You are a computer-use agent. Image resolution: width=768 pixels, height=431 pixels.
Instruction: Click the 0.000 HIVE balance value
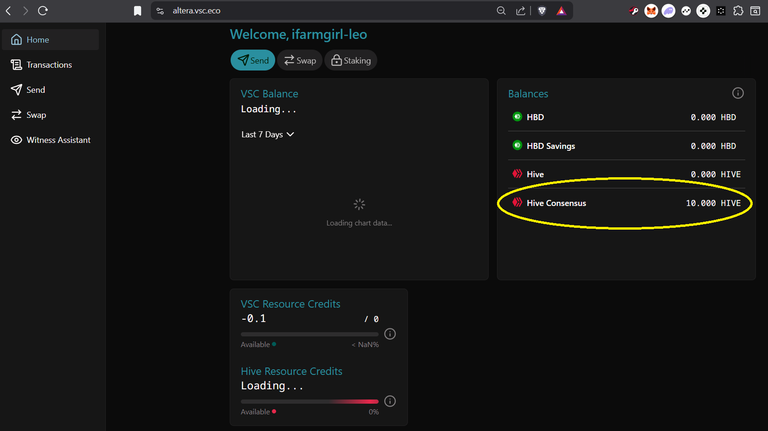tap(716, 174)
